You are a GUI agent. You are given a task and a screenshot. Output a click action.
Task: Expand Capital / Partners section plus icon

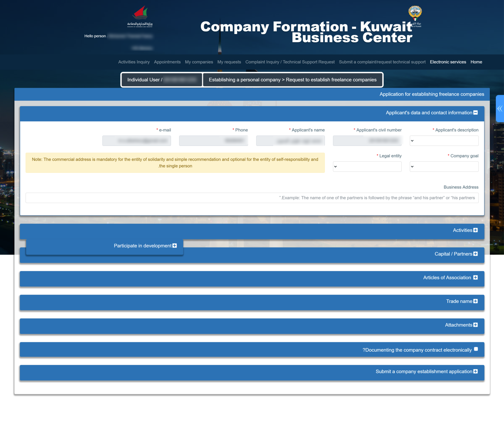pyautogui.click(x=476, y=254)
